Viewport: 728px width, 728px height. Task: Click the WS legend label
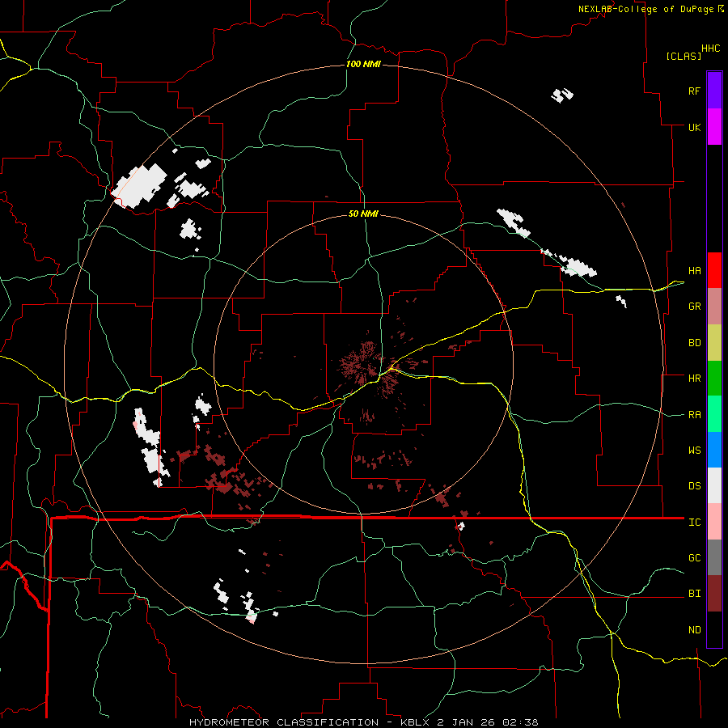pyautogui.click(x=695, y=451)
